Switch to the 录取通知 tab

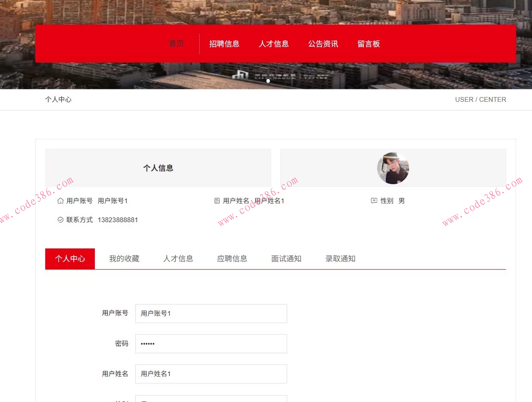point(340,258)
